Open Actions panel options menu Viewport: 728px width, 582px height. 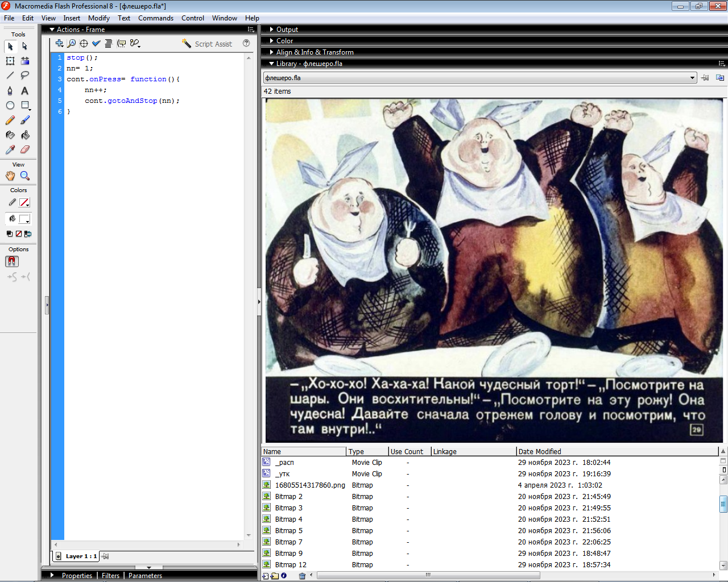pyautogui.click(x=251, y=30)
